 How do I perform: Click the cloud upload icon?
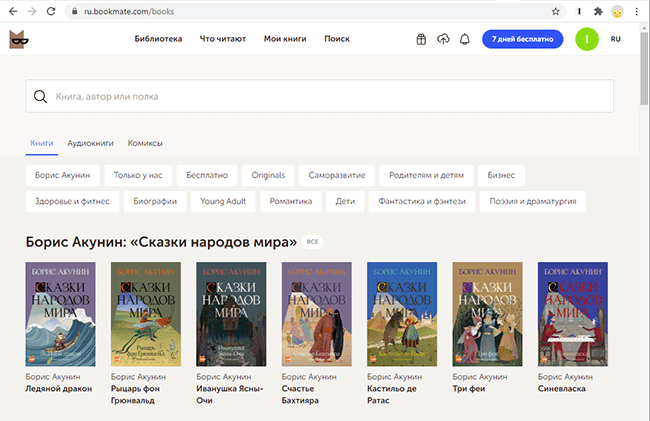(x=443, y=39)
